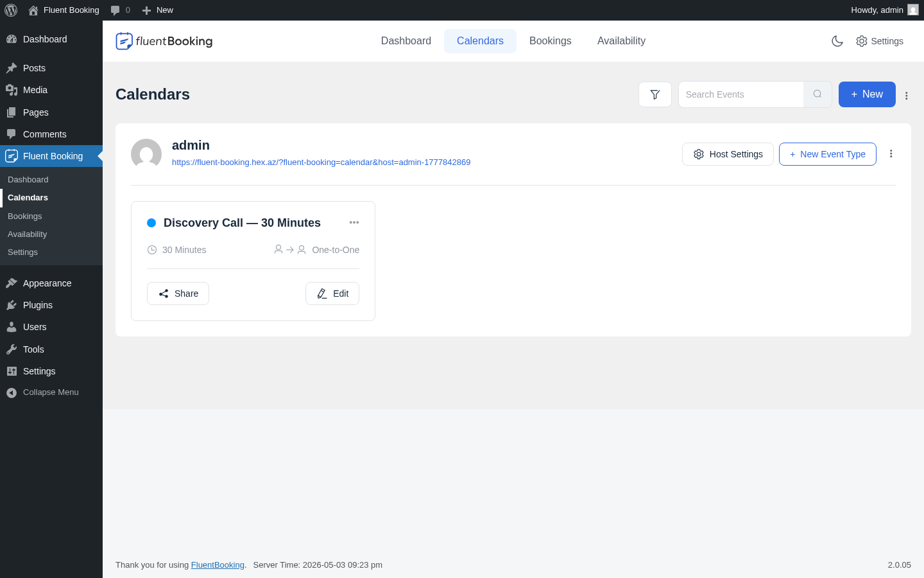
Task: Open the more options menu beside New
Action: pos(907,96)
